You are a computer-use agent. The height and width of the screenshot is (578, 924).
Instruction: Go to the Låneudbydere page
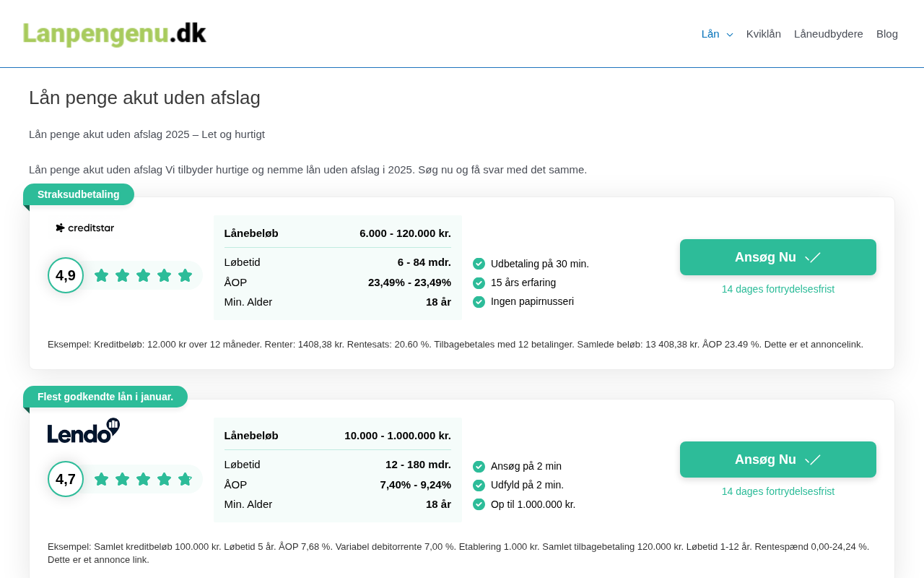[x=829, y=34]
